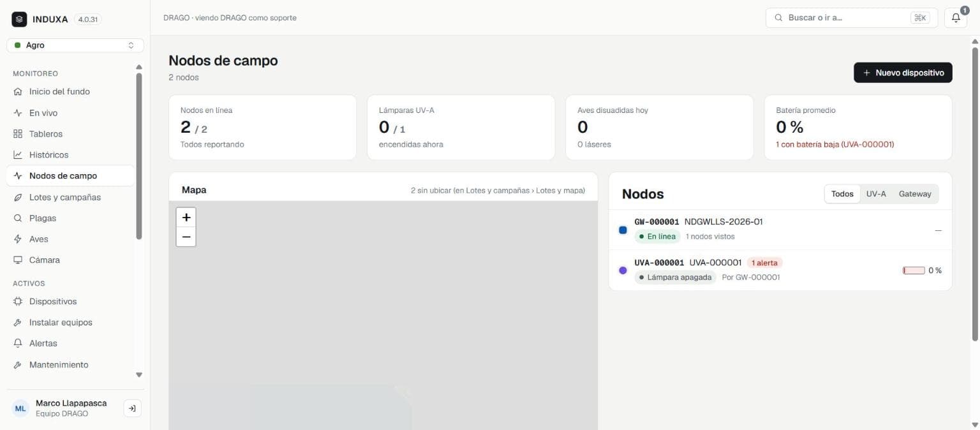Click the INDUXA logo icon

tap(19, 19)
